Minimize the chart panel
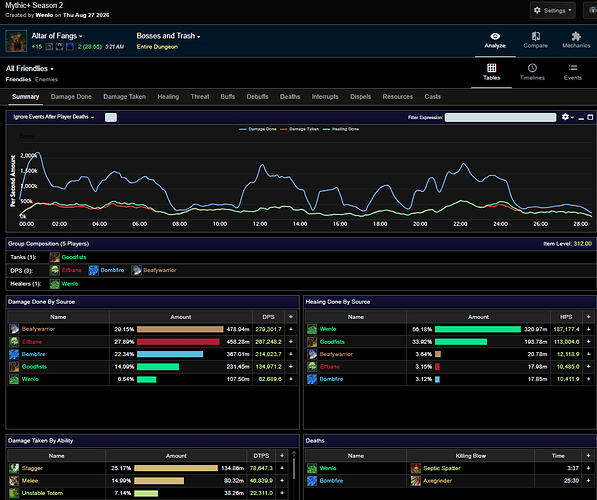Screen dimensions: 597x500 (x=581, y=118)
